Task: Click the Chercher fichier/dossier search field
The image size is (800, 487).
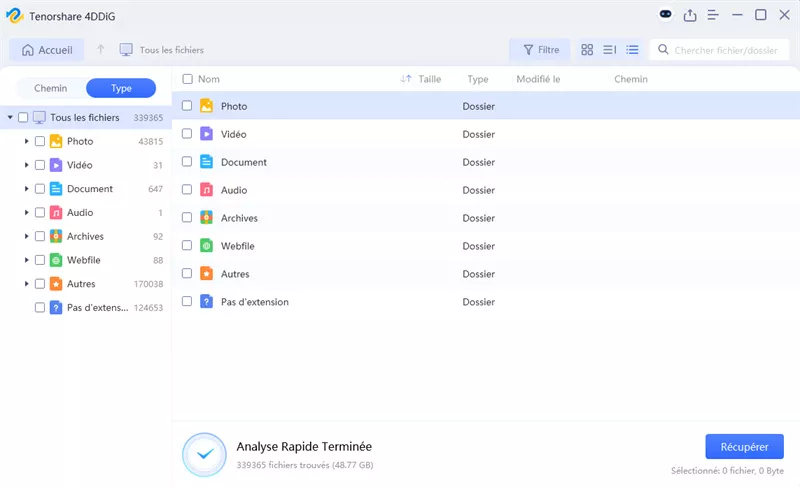Action: (x=725, y=49)
